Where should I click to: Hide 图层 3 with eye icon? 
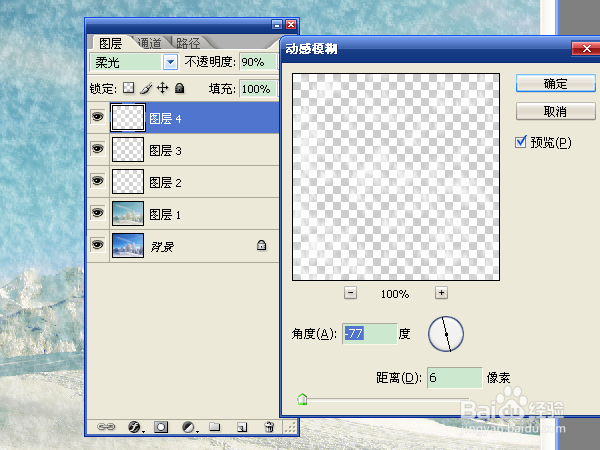click(x=98, y=149)
